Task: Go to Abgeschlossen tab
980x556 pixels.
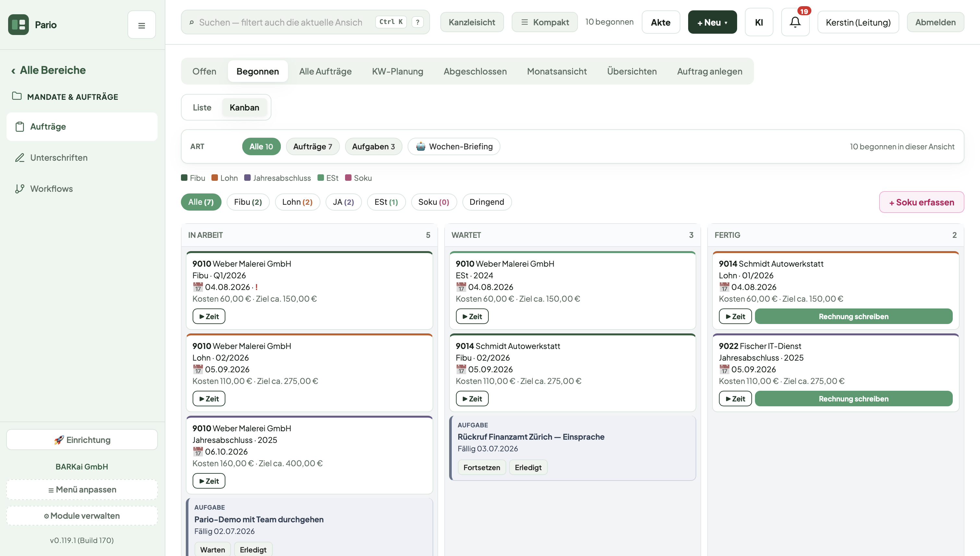Action: [475, 71]
